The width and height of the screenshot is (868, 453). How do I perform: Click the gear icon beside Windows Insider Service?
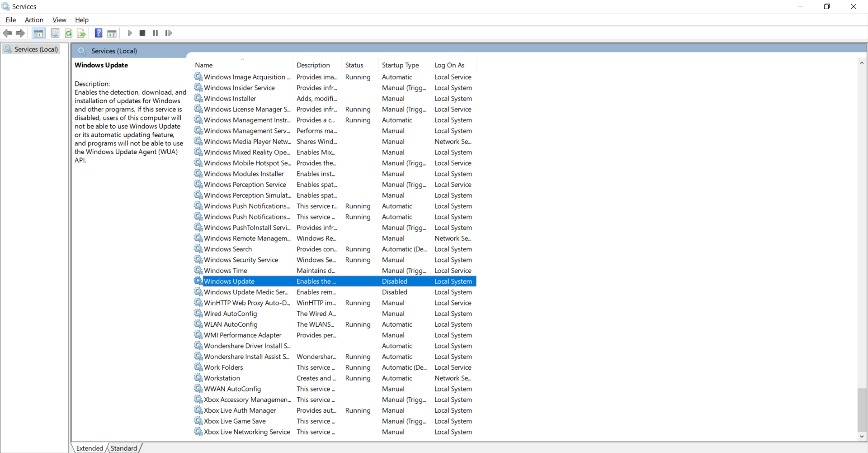tap(198, 87)
